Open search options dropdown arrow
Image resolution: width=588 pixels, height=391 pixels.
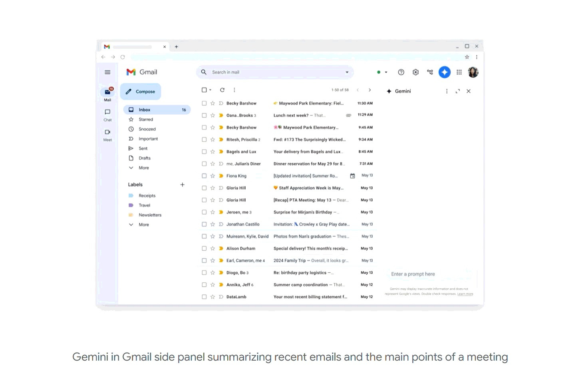pos(347,72)
